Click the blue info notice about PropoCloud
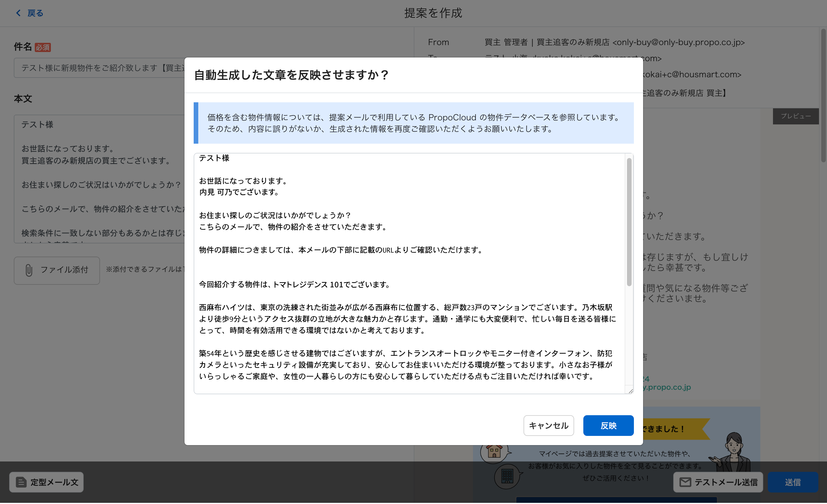This screenshot has width=827, height=504. coord(413,123)
